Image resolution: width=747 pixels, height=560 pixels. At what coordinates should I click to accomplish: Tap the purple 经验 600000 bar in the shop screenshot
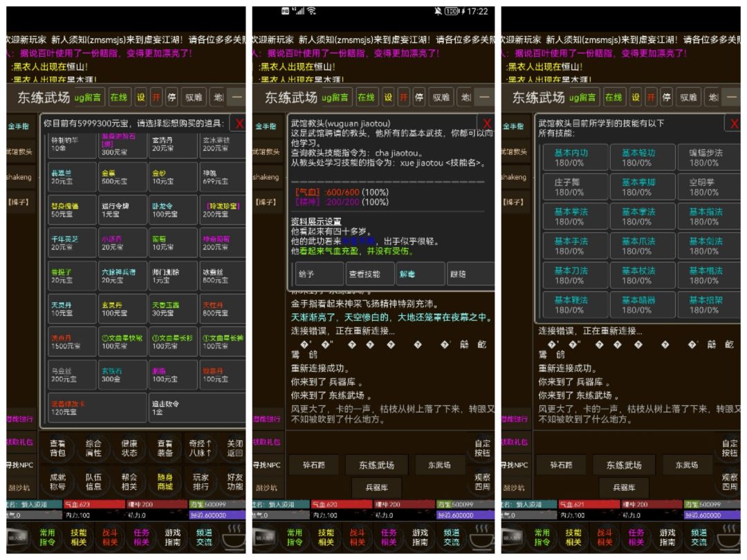tap(217, 515)
